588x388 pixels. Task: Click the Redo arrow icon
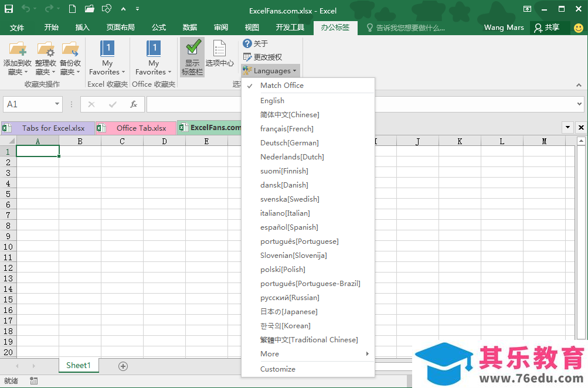49,9
